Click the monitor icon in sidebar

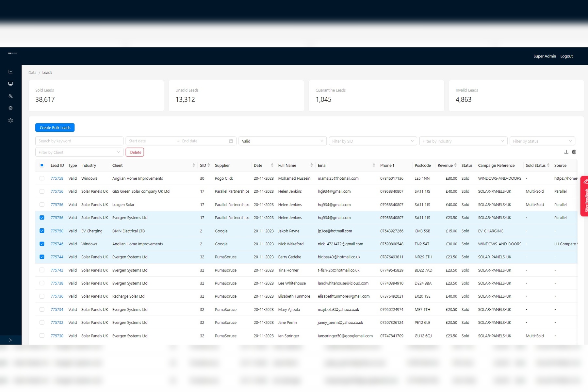click(10, 84)
